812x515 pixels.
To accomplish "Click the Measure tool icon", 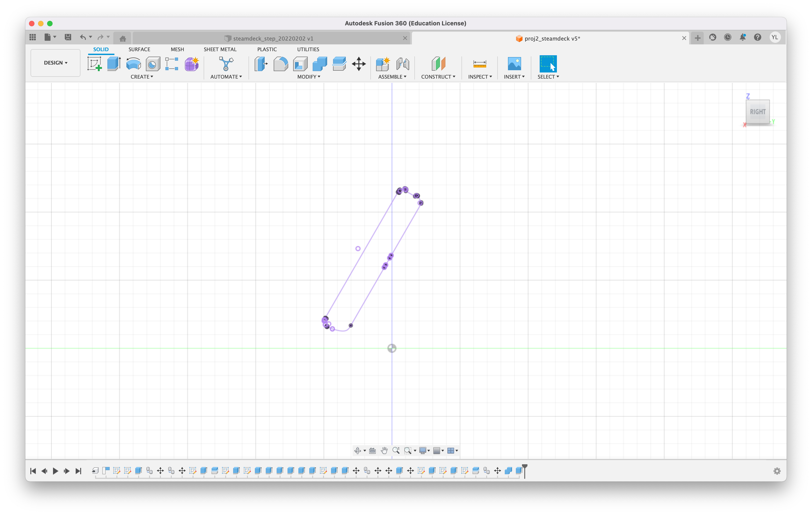I will click(x=479, y=63).
